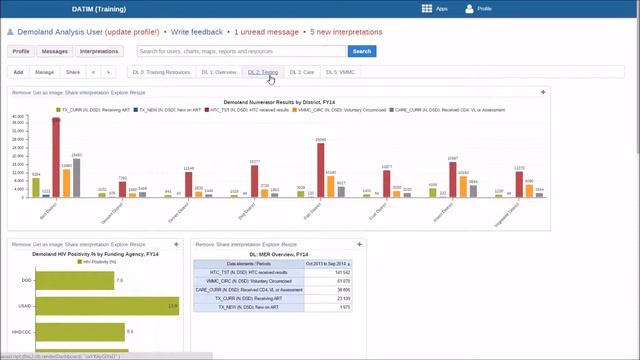Click the USAID bar in positivity chart
Screen dimensions: 640x360
(x=107, y=306)
